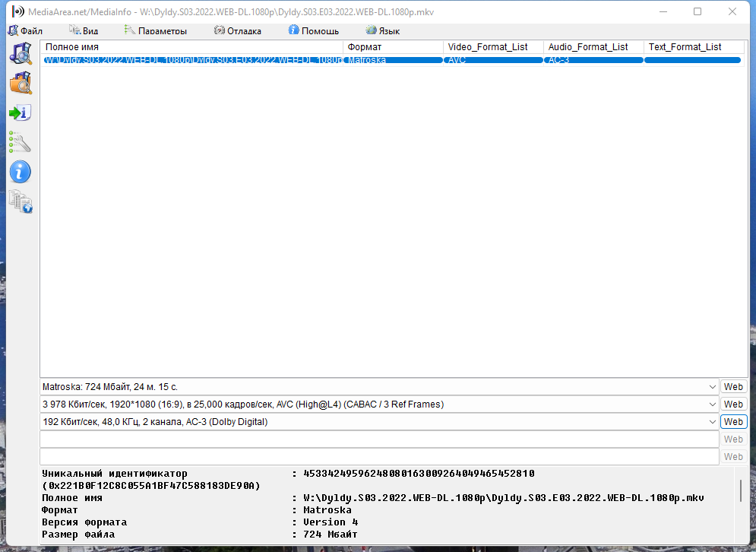
Task: Click the Формат Matroska value in details
Action: (327, 510)
